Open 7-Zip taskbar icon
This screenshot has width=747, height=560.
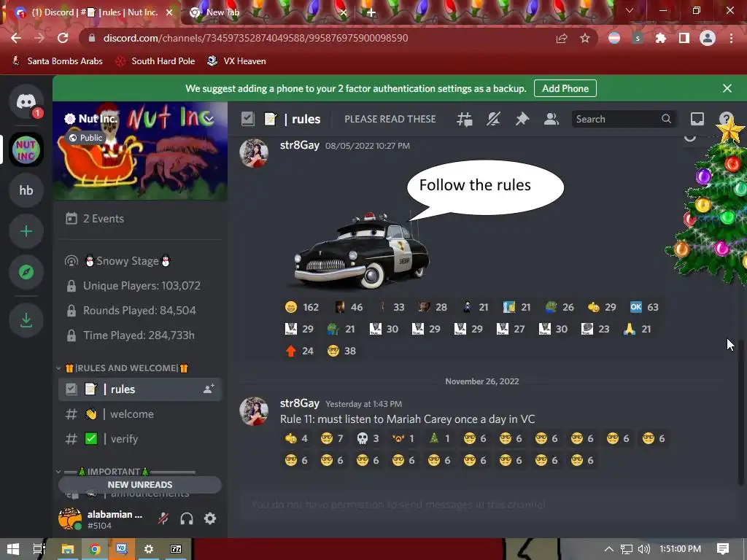click(176, 549)
